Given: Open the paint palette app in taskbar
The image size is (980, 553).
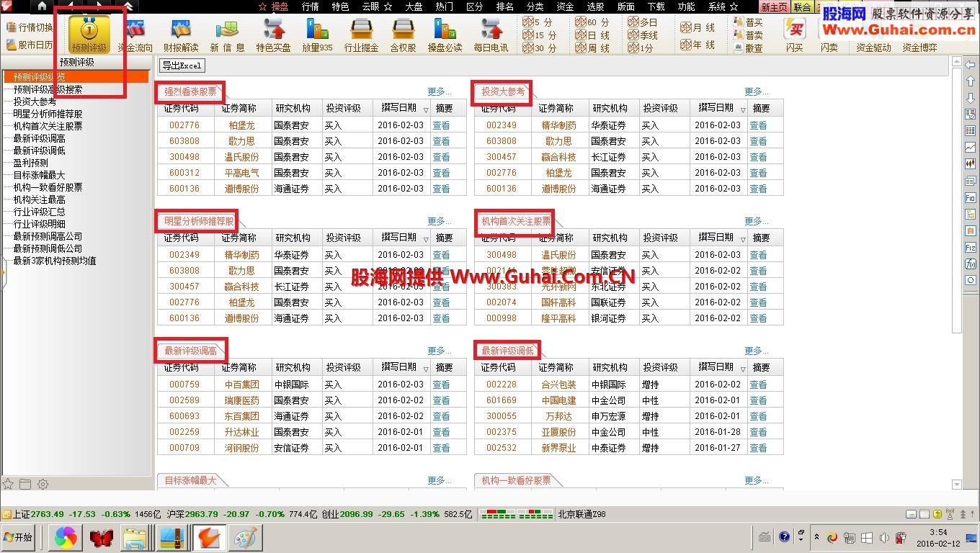Looking at the screenshot, I should (246, 537).
